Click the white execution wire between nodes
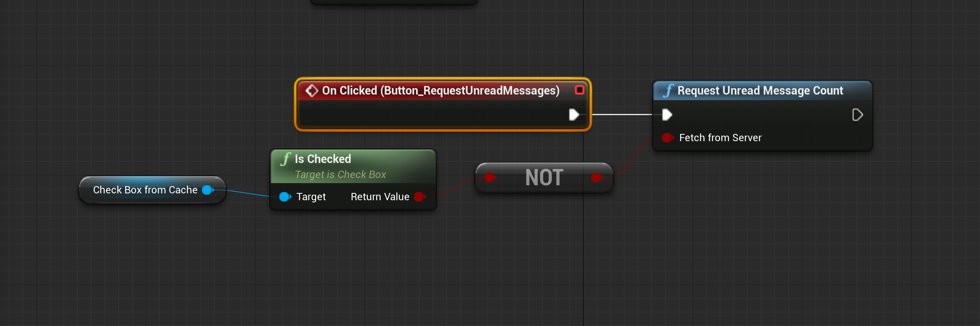Screen dimensions: 980x326 (622, 115)
